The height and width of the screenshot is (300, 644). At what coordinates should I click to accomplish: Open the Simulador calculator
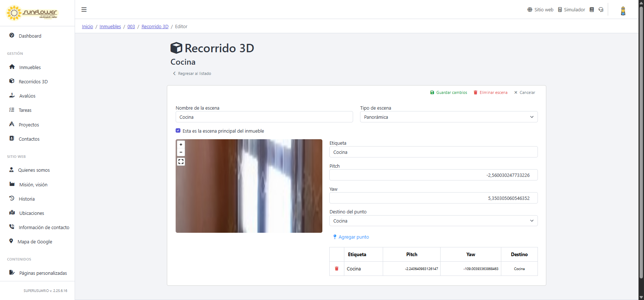571,10
